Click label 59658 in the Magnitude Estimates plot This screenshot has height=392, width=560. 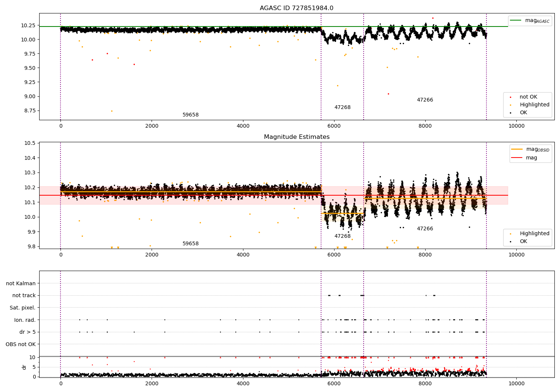tap(190, 244)
